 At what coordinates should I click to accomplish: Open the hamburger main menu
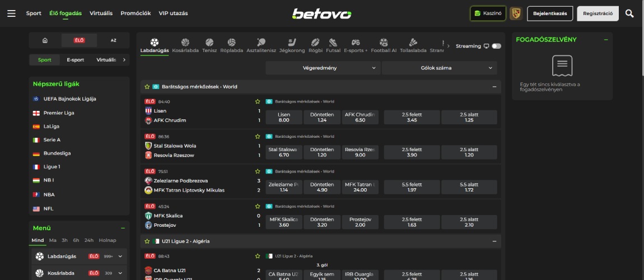[12, 13]
